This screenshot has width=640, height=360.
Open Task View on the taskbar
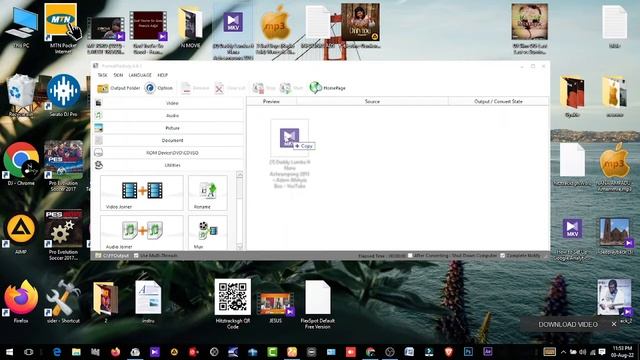tap(29, 352)
